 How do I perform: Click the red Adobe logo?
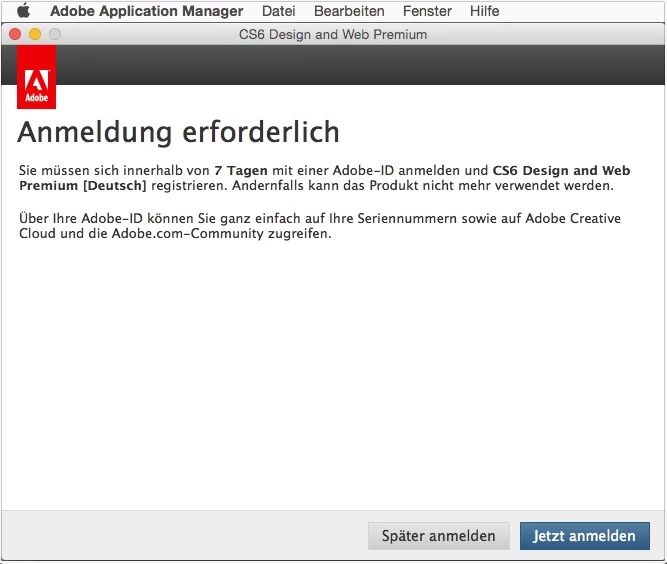tap(37, 77)
